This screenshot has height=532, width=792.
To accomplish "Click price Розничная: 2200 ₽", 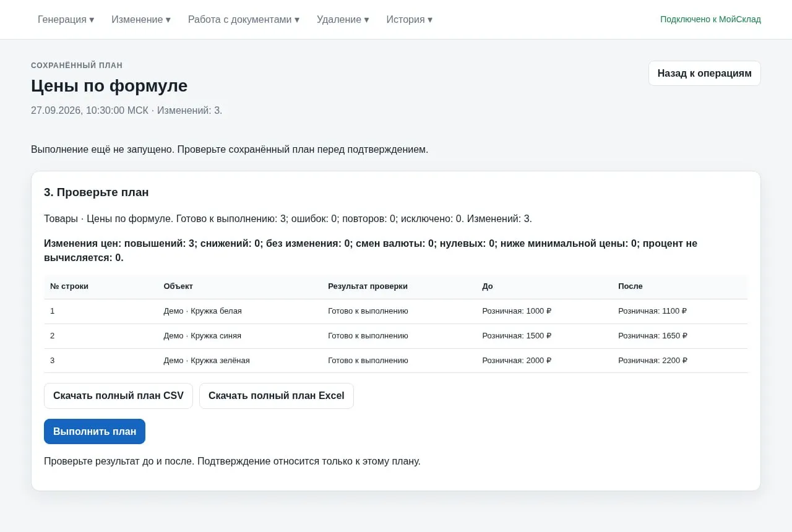I will 653,361.
